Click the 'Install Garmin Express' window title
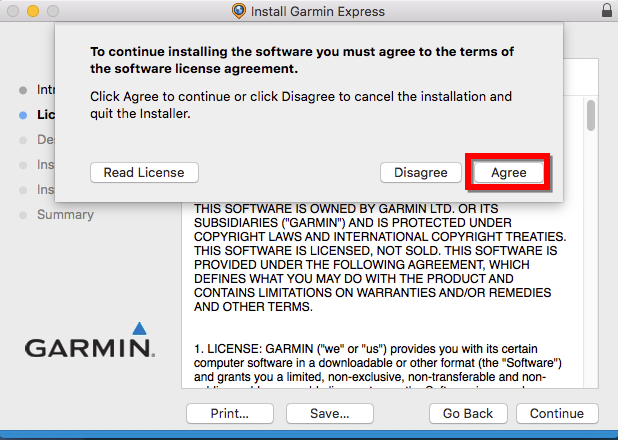The height and width of the screenshot is (440, 618). (318, 11)
